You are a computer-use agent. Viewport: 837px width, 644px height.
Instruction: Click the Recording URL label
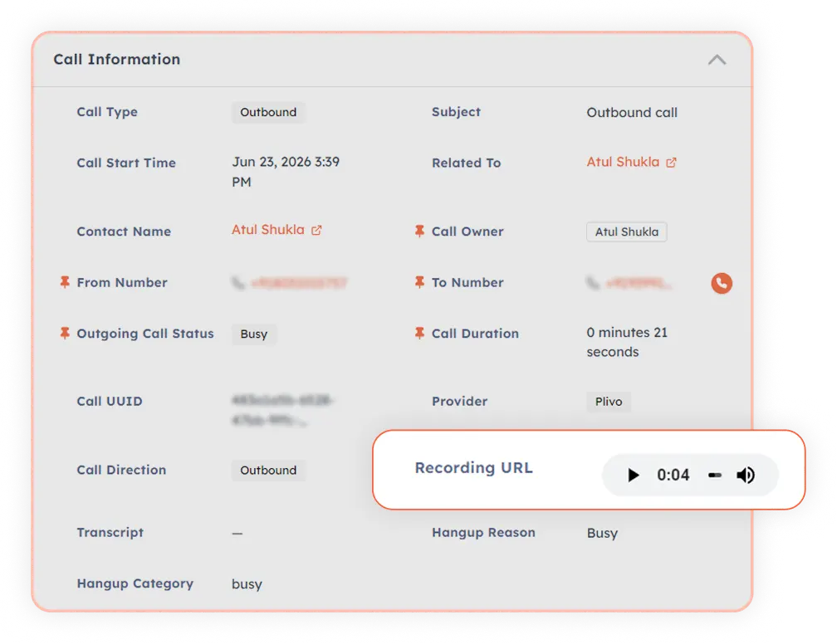coord(474,468)
